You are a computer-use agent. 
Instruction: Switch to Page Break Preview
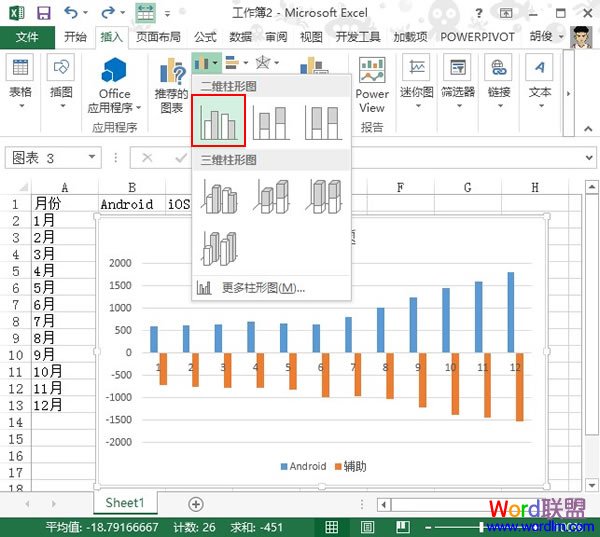(403, 527)
